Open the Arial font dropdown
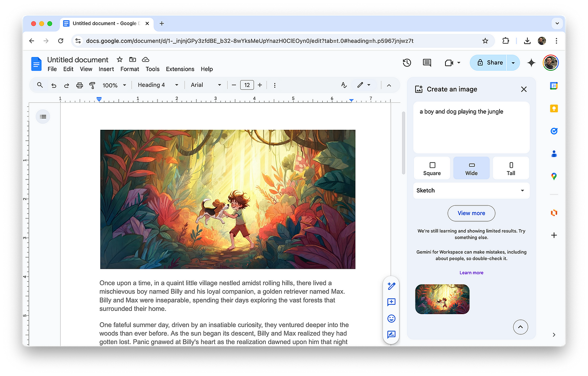The image size is (588, 376). coord(206,85)
